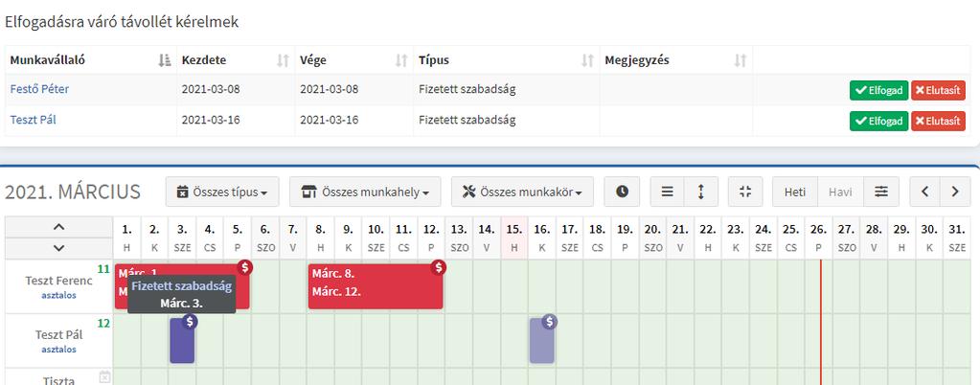
Task: Go to next month arrow
Action: click(x=955, y=192)
